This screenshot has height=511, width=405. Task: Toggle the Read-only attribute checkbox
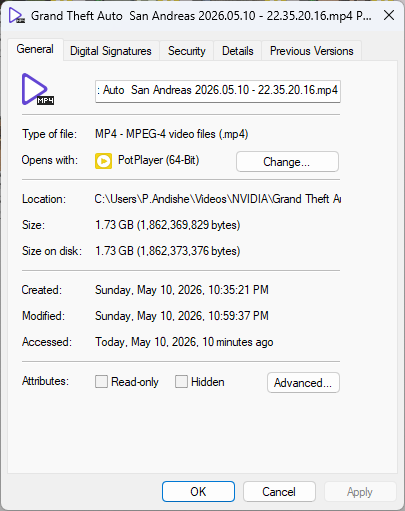coord(101,382)
